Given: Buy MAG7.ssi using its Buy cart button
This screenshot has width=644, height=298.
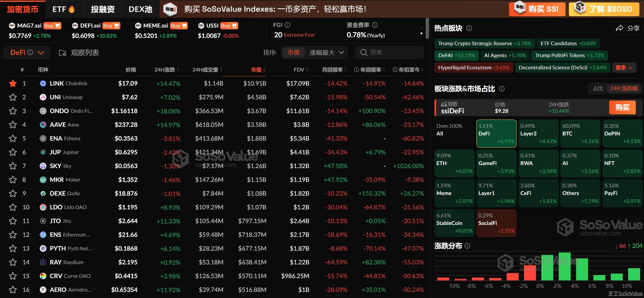Looking at the screenshot, I should 52,26.
